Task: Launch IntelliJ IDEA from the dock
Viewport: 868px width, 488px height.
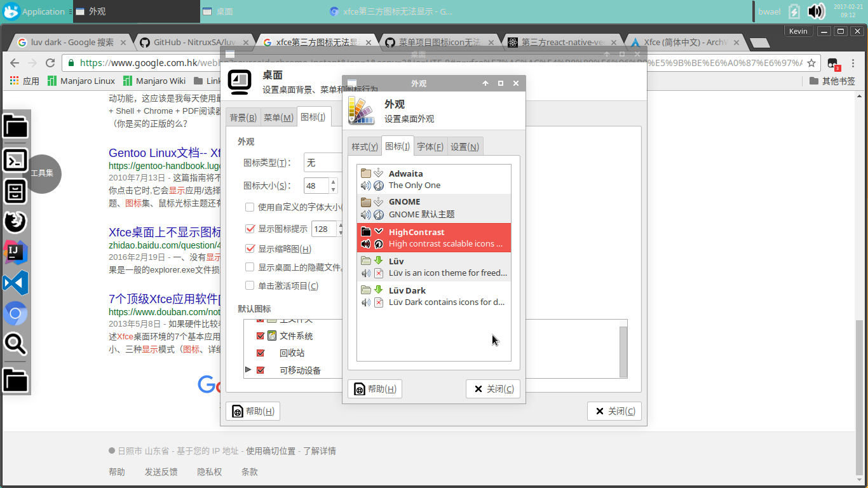Action: 16,252
